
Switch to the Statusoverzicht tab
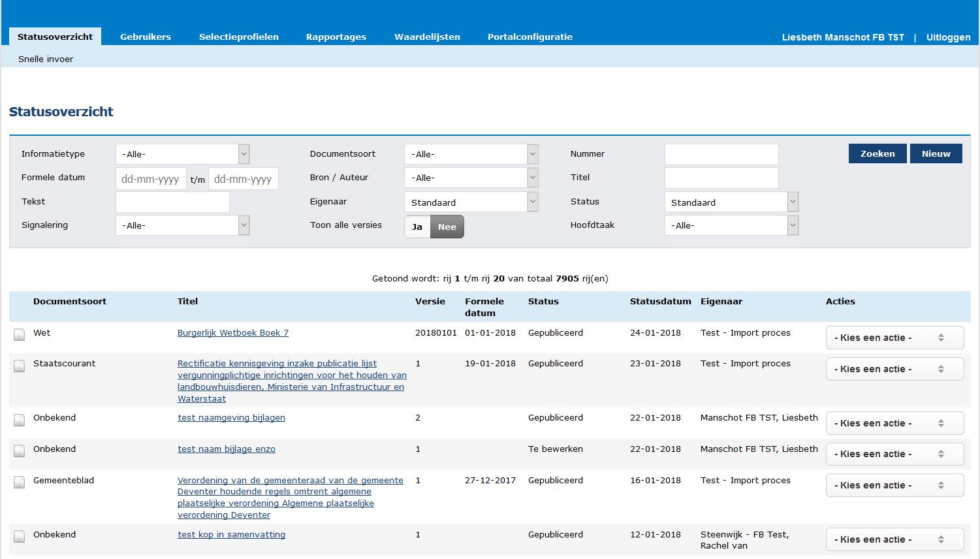click(55, 37)
